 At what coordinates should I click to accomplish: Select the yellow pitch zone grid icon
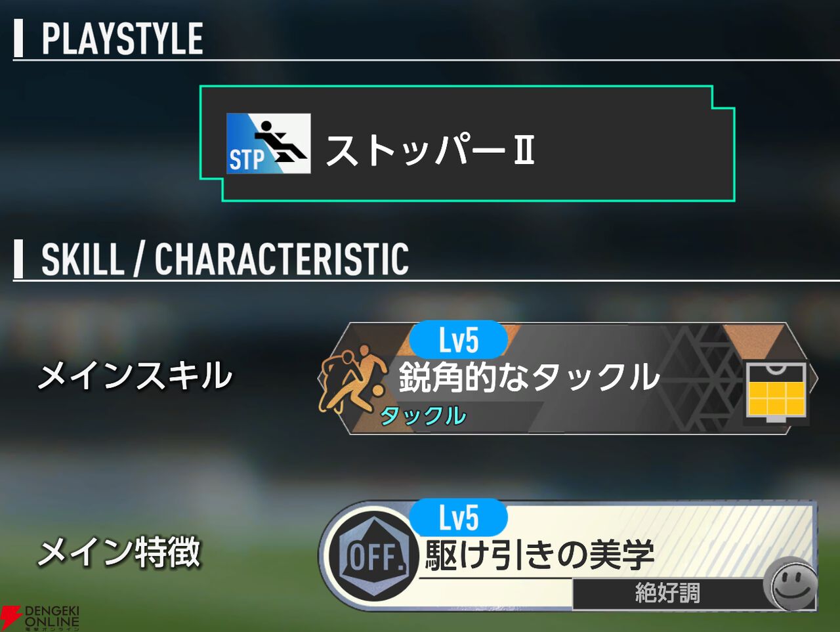point(776,392)
